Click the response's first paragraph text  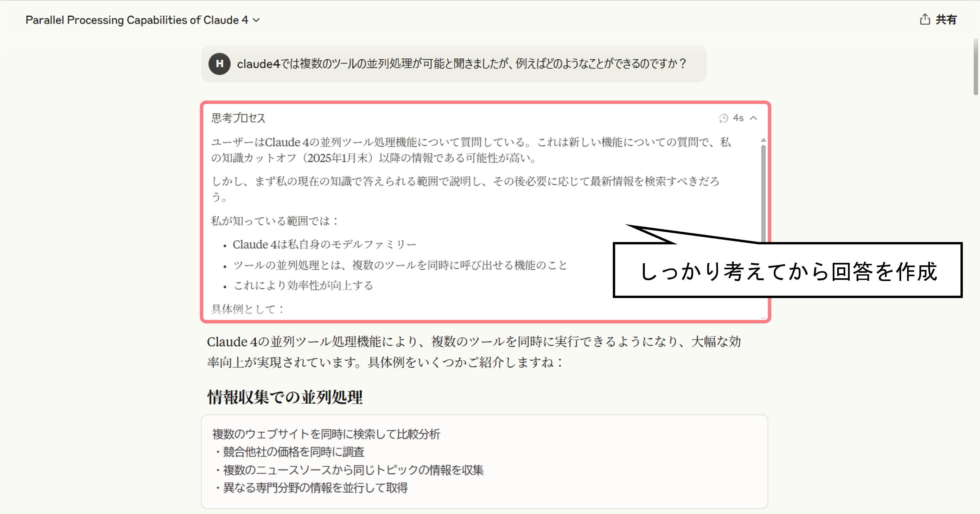473,352
